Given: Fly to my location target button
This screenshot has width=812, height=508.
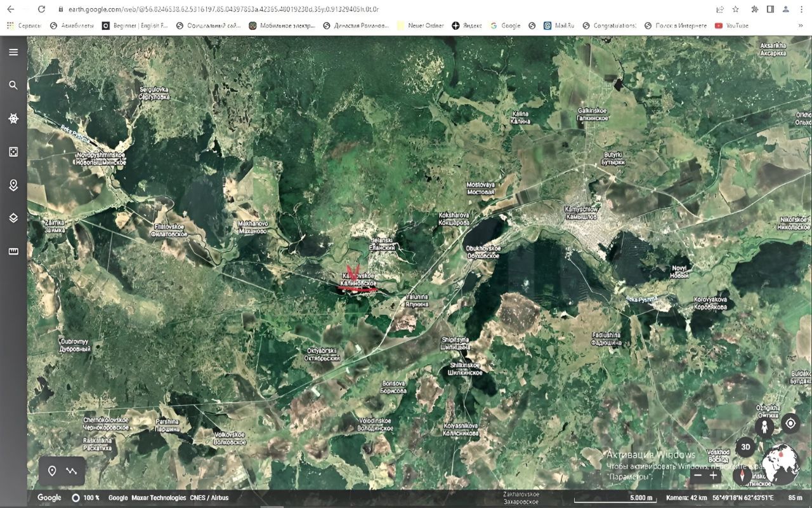Looking at the screenshot, I should click(x=790, y=423).
